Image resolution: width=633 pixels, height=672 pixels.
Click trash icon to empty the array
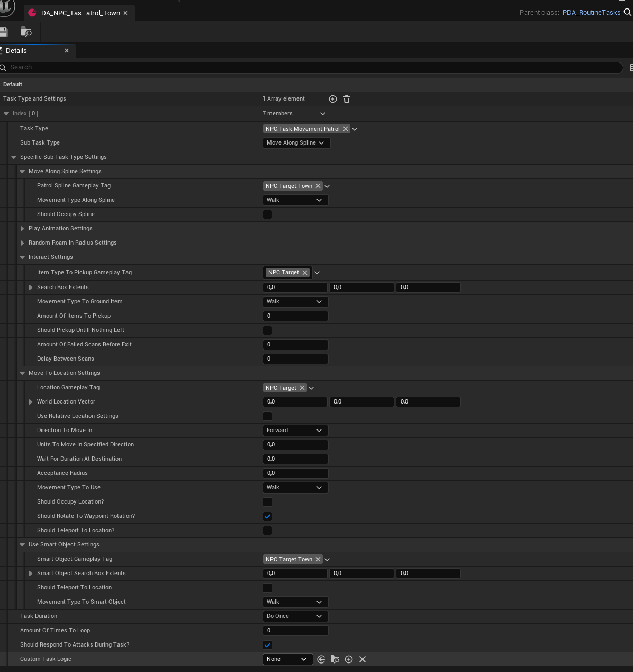point(347,99)
